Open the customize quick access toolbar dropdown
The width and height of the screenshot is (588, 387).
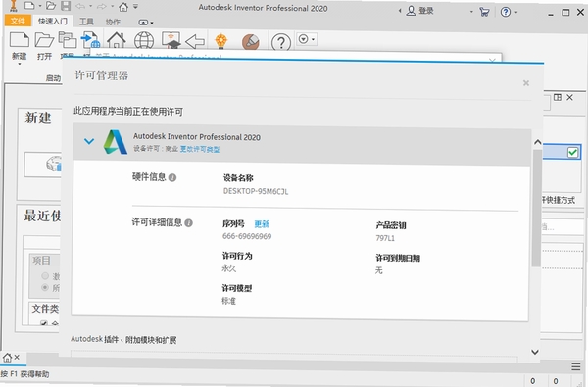tap(136, 7)
